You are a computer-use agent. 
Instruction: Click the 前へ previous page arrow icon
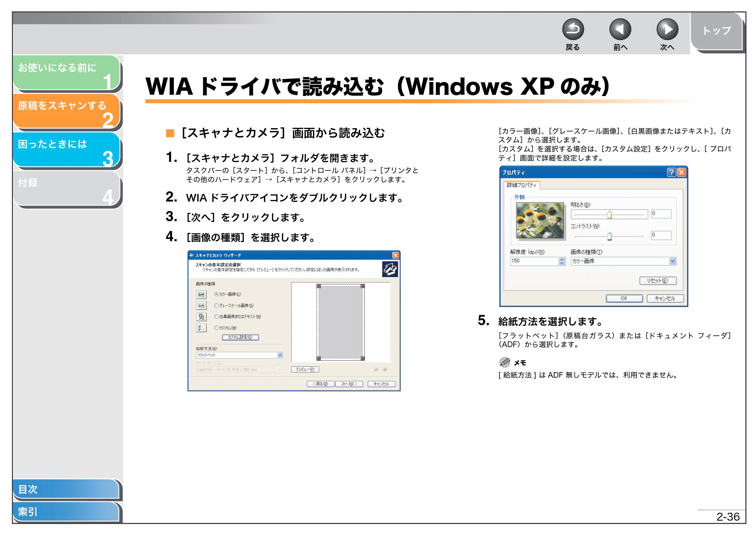(x=620, y=29)
